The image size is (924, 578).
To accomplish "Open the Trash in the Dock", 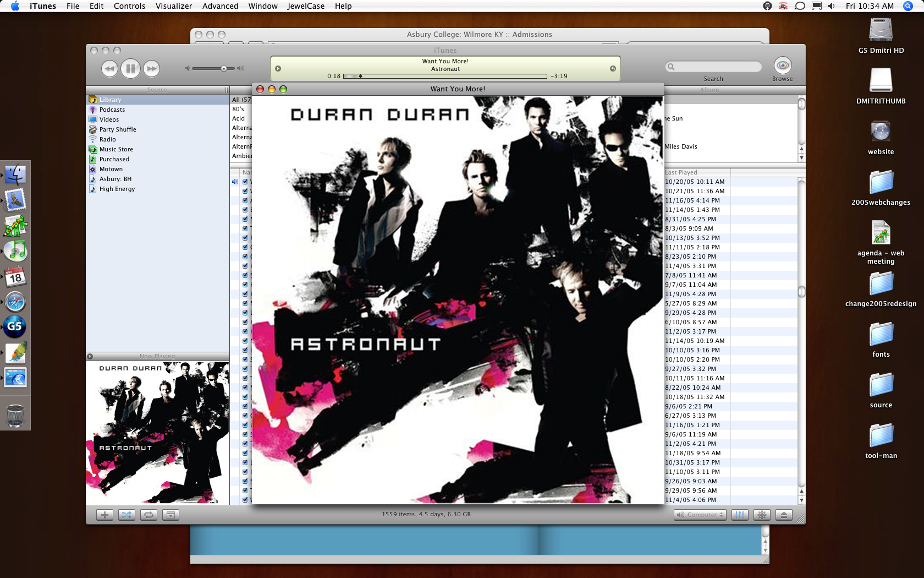I will click(15, 416).
